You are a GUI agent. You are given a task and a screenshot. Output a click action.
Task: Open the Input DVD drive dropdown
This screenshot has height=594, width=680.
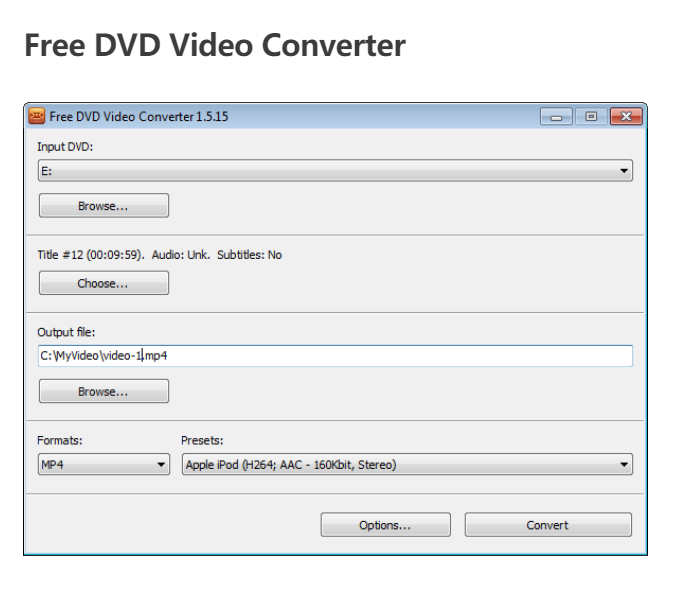click(x=335, y=170)
